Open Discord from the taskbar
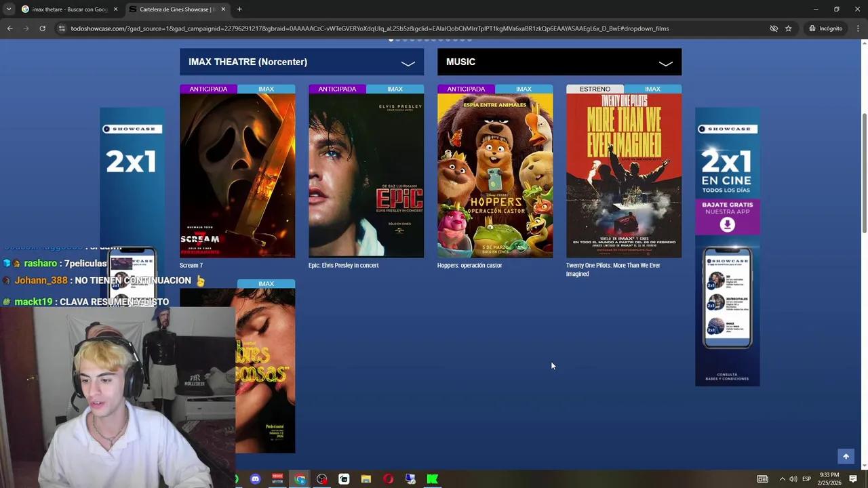This screenshot has height=488, width=868. tap(255, 479)
